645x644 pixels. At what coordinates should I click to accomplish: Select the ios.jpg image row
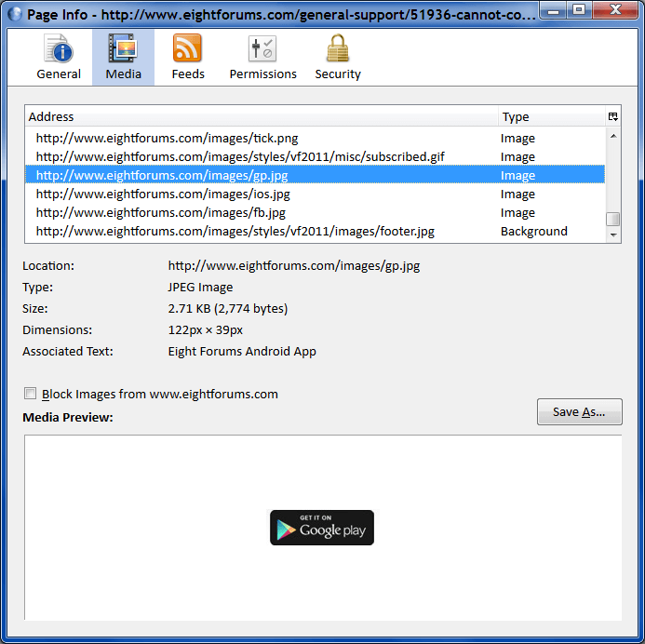[316, 195]
